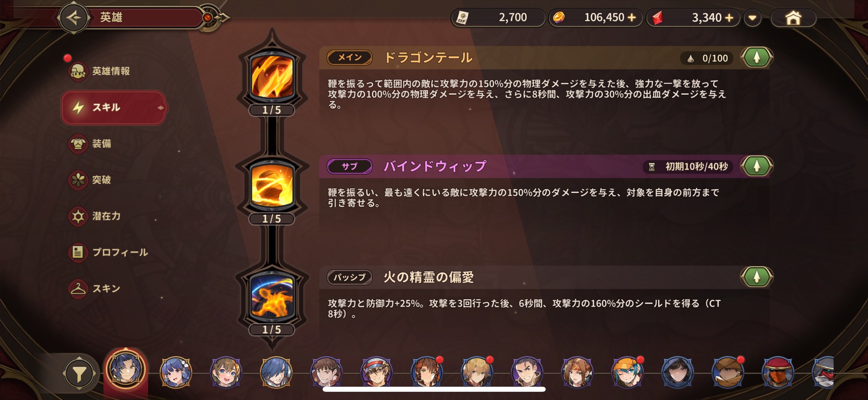Viewport: 868px width, 400px height.
Task: Add gold coins with the plus button
Action: click(x=632, y=17)
